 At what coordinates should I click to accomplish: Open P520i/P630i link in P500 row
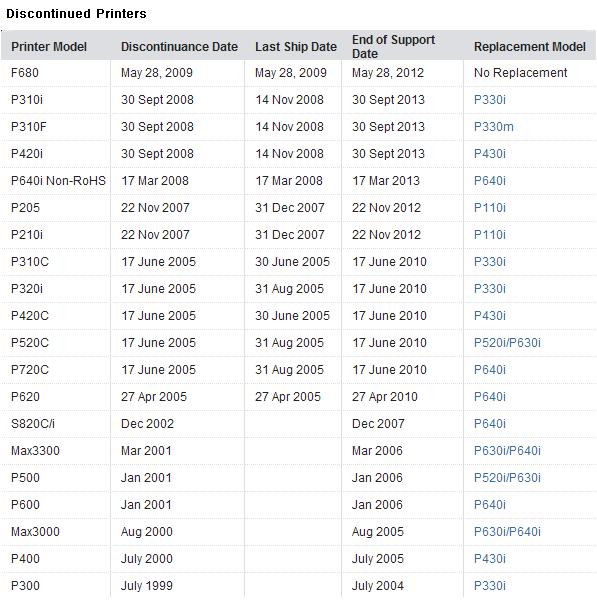click(507, 478)
